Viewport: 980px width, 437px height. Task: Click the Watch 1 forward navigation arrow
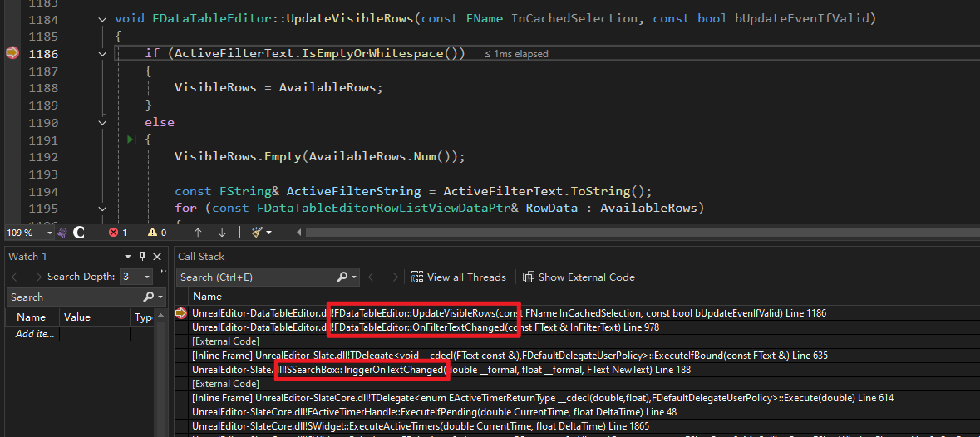point(37,277)
